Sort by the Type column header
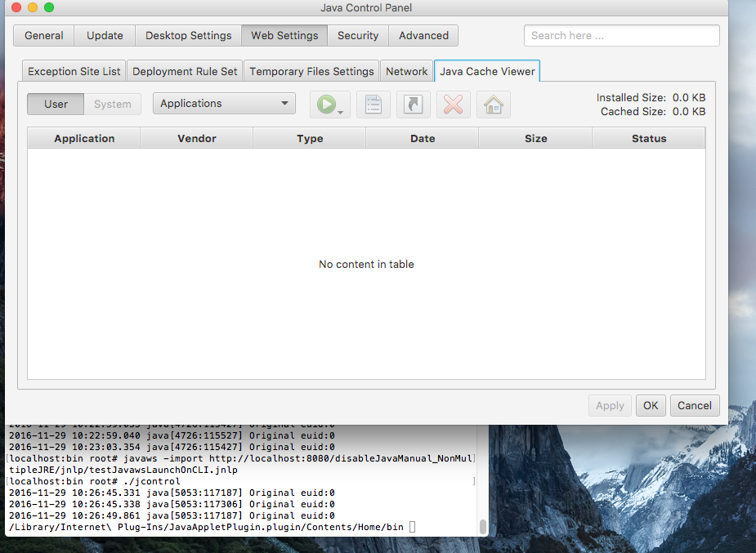 [310, 138]
